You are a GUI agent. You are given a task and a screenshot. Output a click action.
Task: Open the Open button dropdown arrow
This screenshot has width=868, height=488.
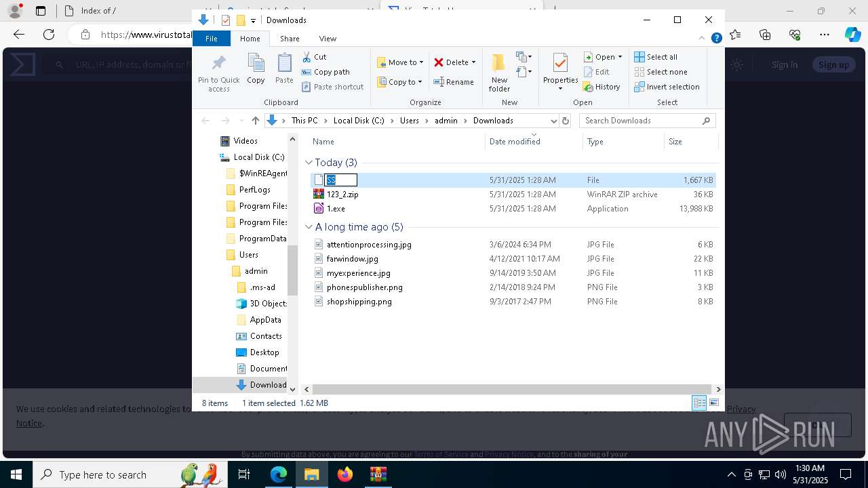click(x=620, y=57)
